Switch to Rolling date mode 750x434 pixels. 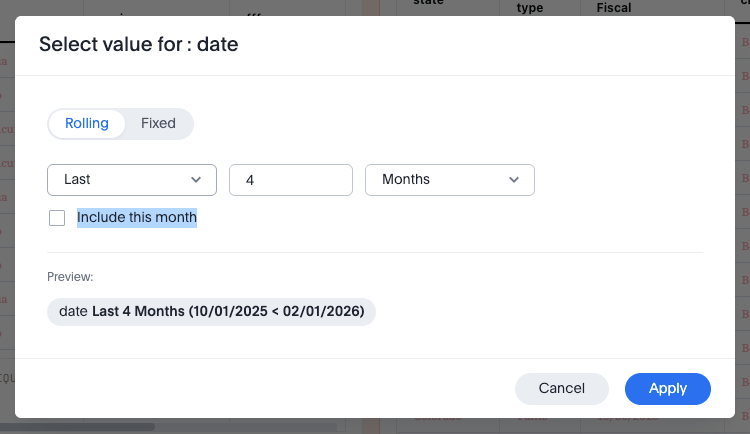tap(87, 123)
